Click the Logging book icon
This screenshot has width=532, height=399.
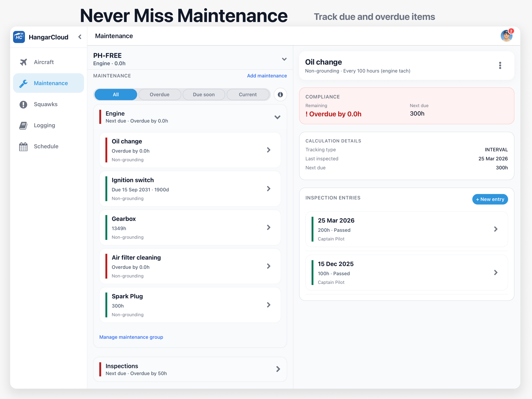click(23, 125)
